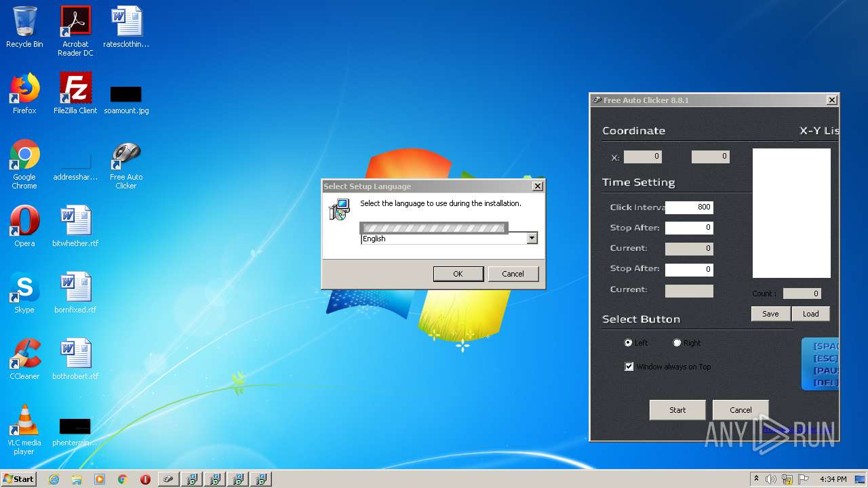Launch VLC media player desktop shortcut
The height and width of the screenshot is (488, 868).
24,430
